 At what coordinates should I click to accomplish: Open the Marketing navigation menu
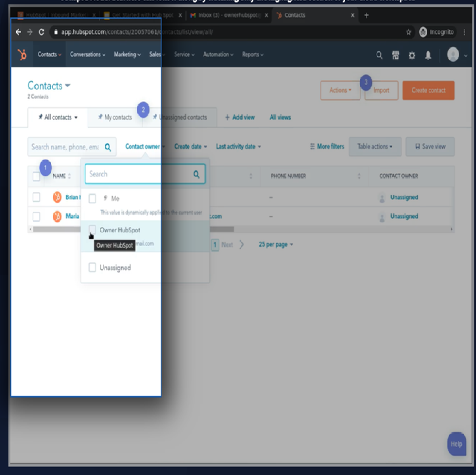(127, 55)
